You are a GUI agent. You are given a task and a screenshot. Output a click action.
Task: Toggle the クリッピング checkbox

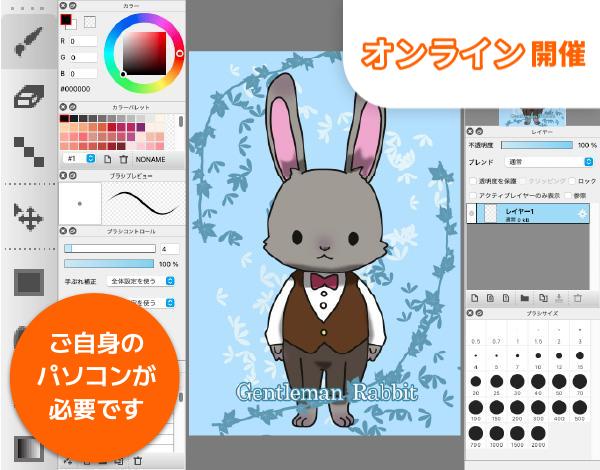coord(525,181)
